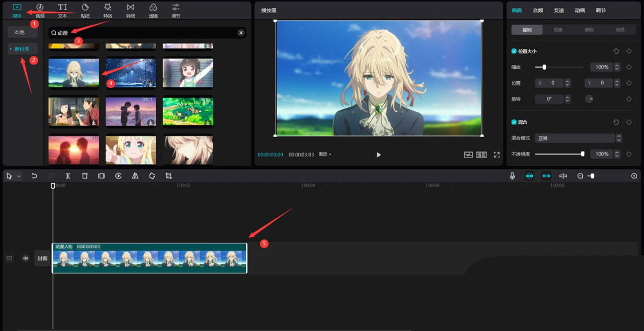Viewport: 644px width, 331px height.
Task: Open fullscreen preview in the player
Action: (496, 155)
